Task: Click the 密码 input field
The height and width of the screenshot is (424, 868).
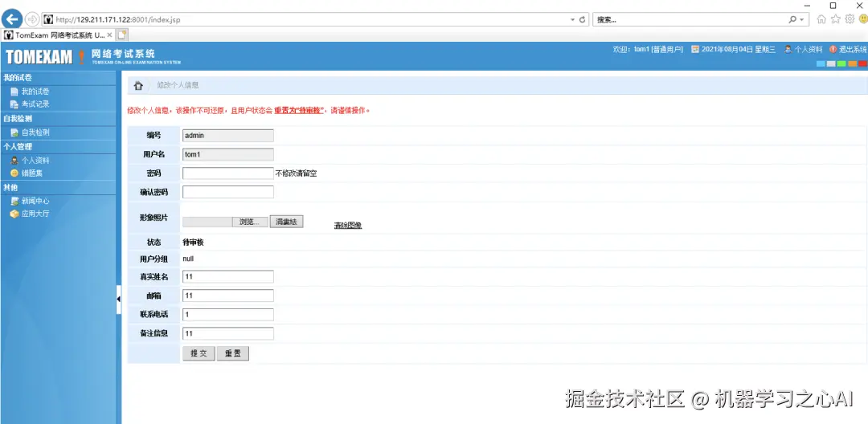Action: click(x=228, y=173)
